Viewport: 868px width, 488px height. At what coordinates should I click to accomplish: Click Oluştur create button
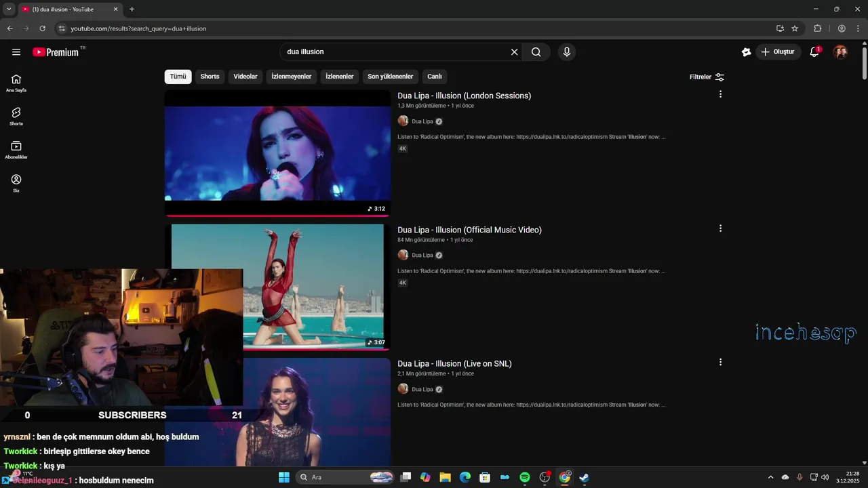778,52
